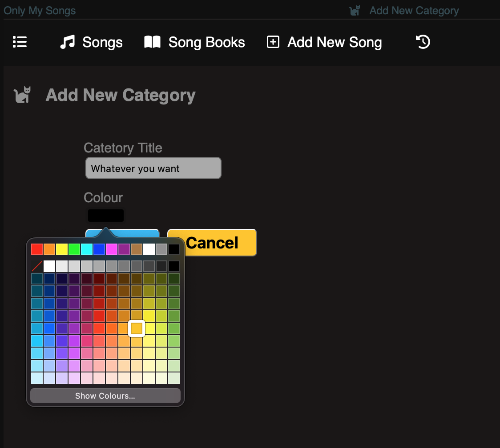Click the Show Colours... button
The height and width of the screenshot is (448, 500).
click(x=105, y=396)
